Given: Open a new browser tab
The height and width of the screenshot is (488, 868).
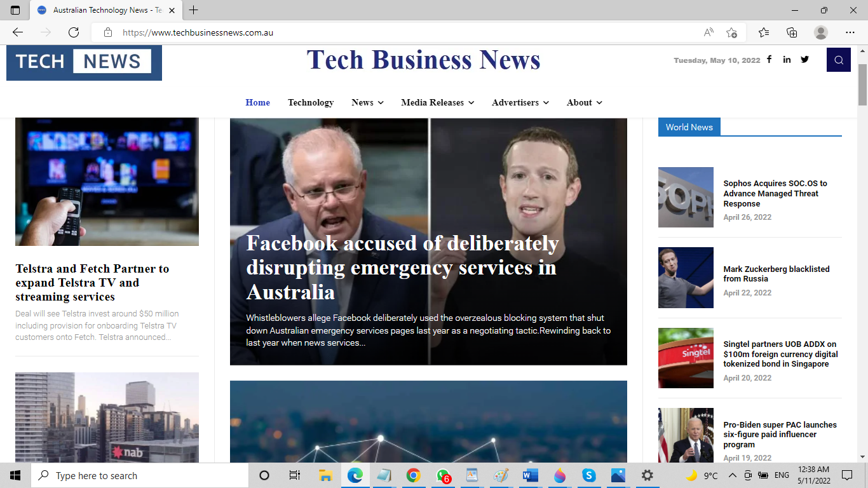Looking at the screenshot, I should pos(194,10).
